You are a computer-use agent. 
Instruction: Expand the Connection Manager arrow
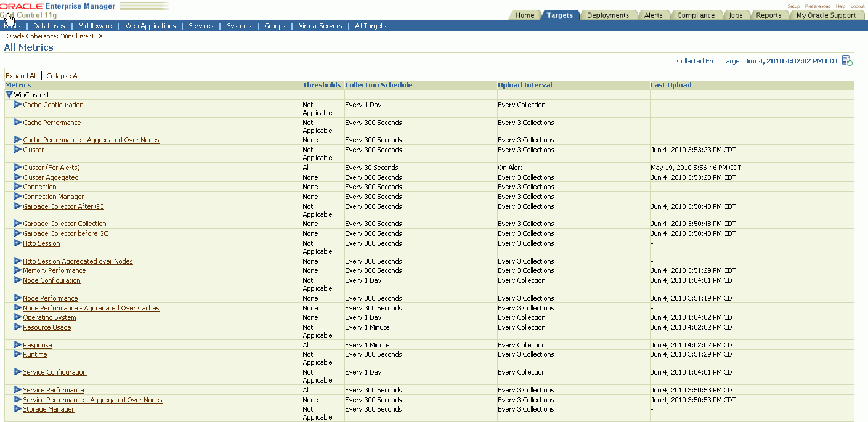[18, 197]
